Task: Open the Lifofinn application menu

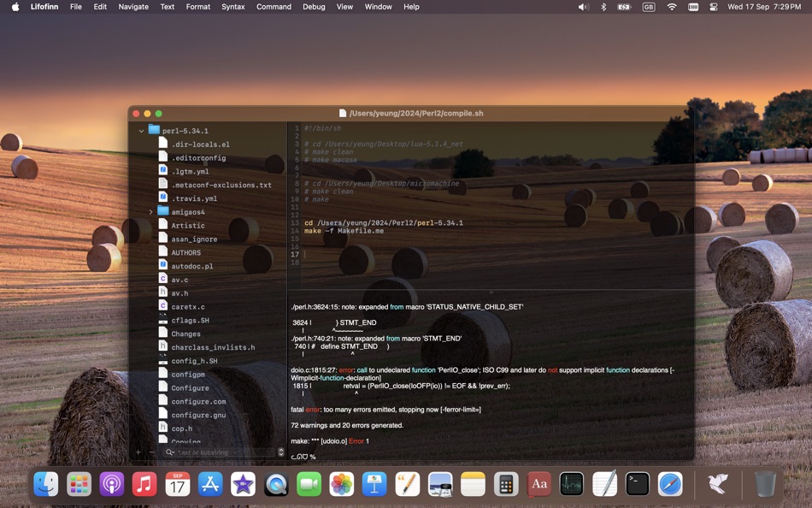Action: click(x=44, y=7)
